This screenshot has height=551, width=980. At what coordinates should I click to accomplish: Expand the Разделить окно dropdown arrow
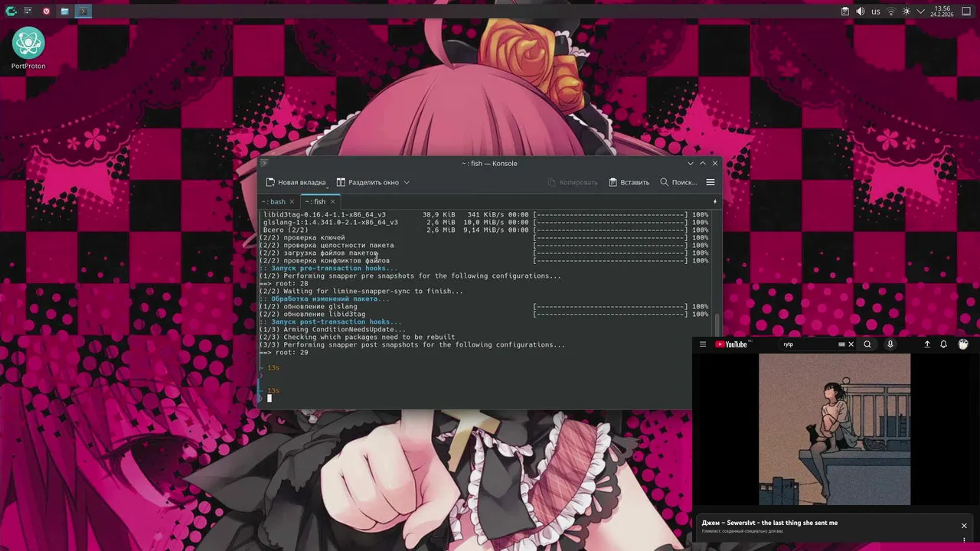(407, 182)
